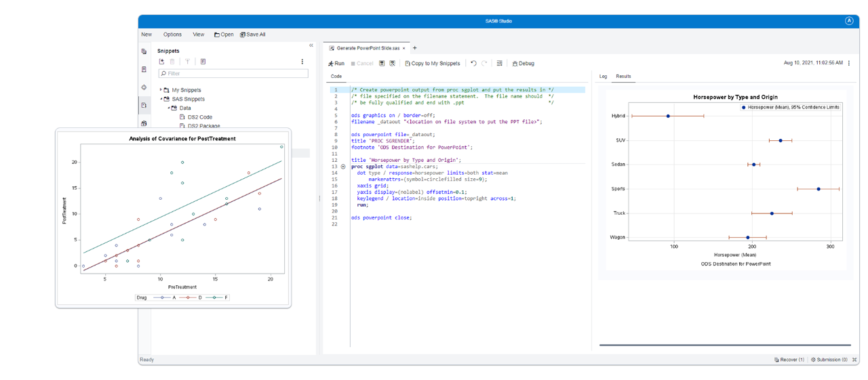Viewport: 868px width, 380px height.
Task: Switch to the Log tab
Action: tap(603, 77)
